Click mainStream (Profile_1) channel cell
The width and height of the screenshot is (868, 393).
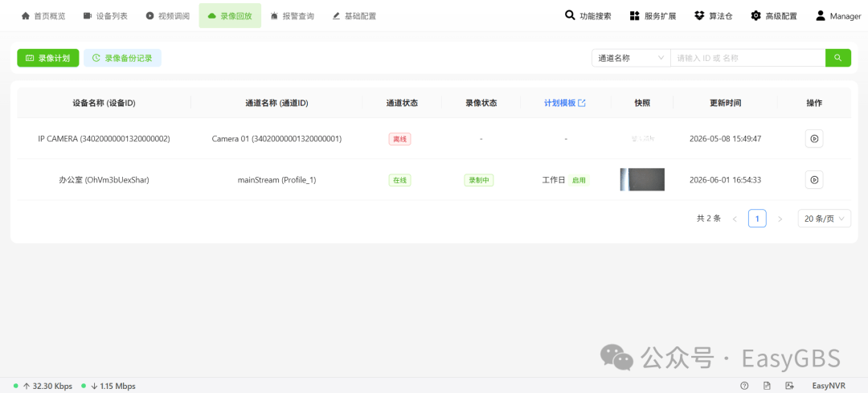(276, 180)
